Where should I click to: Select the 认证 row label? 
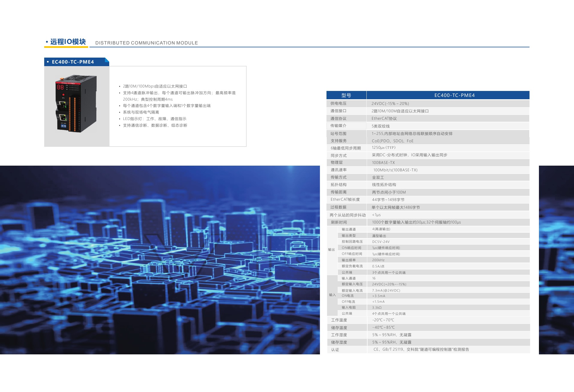[x=335, y=350]
